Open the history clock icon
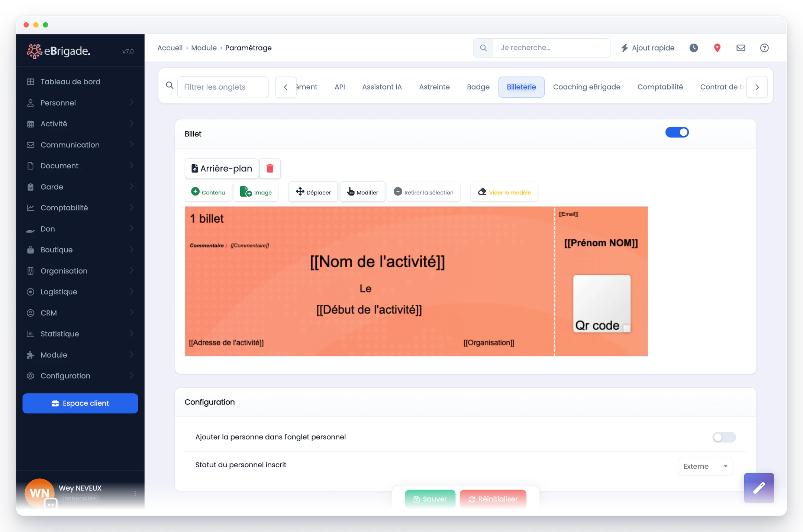Screen dimensions: 803x532 694,48
